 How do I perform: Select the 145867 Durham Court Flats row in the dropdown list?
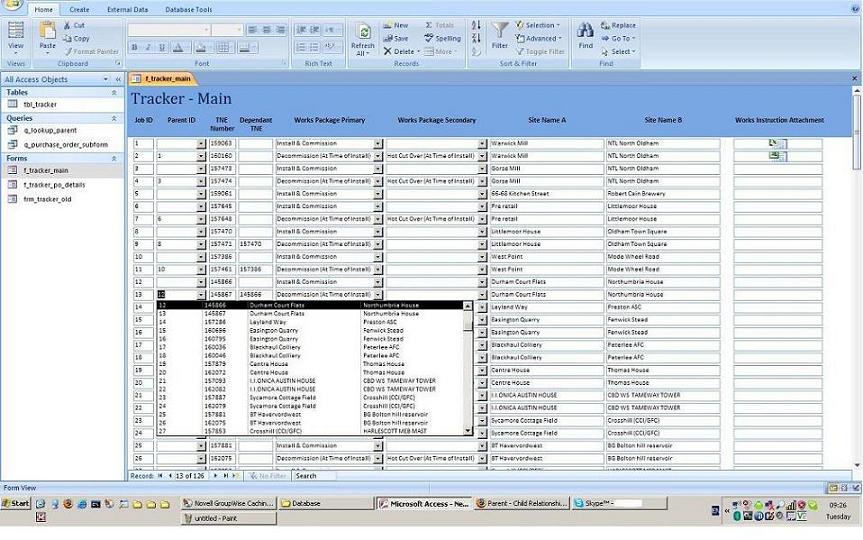pyautogui.click(x=311, y=314)
